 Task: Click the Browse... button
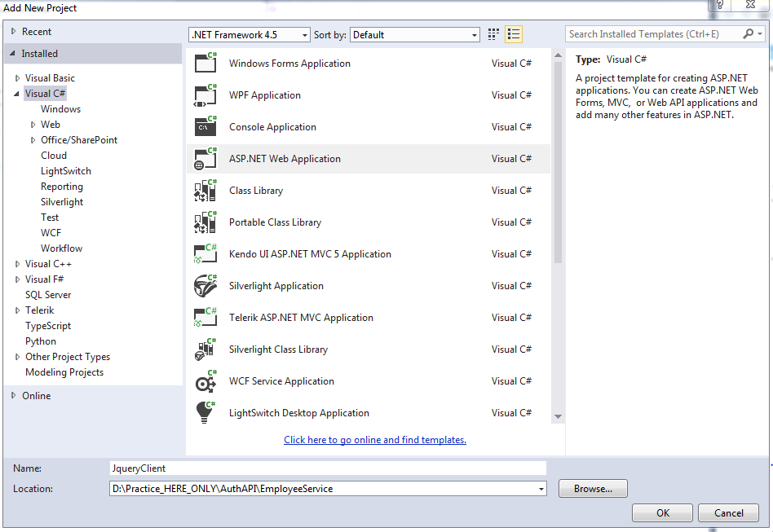tap(593, 489)
